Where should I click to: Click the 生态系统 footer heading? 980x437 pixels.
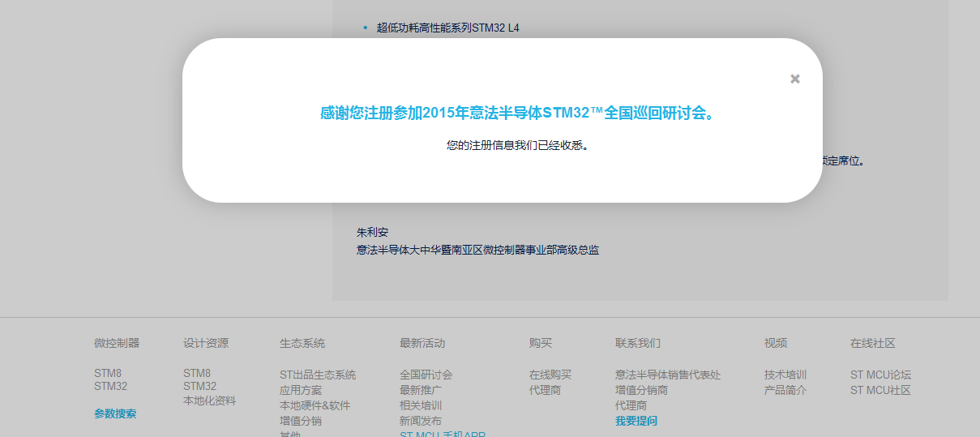(302, 344)
